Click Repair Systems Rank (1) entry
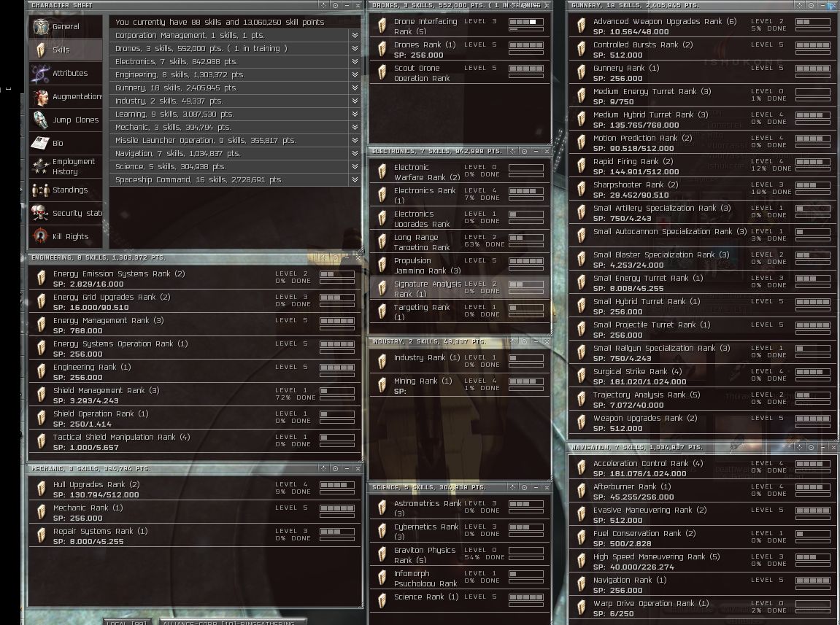 (x=196, y=536)
